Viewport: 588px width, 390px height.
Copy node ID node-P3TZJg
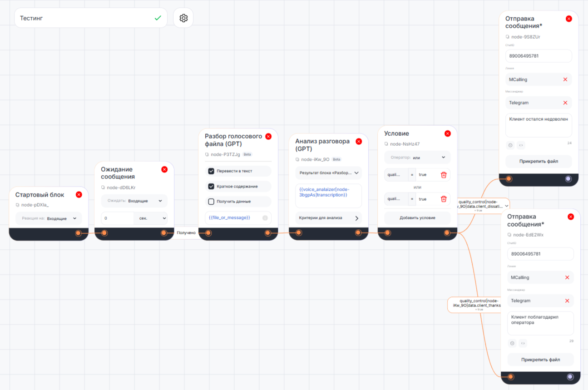208,154
